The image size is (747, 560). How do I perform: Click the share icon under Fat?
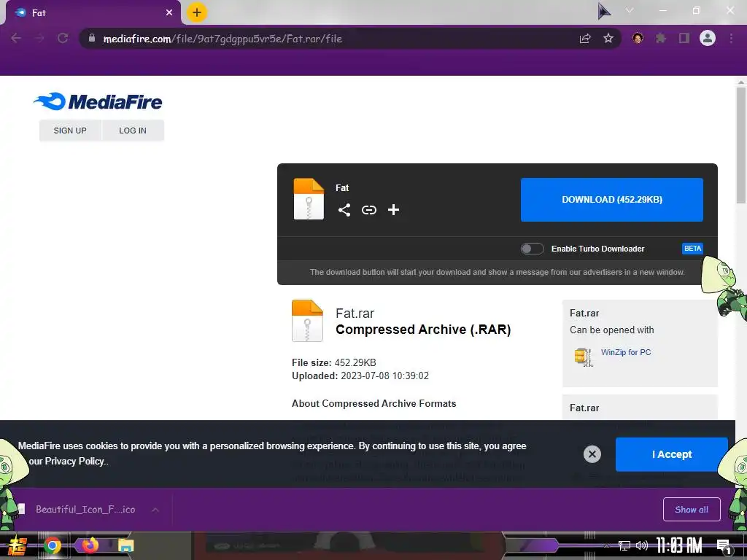[x=344, y=210]
